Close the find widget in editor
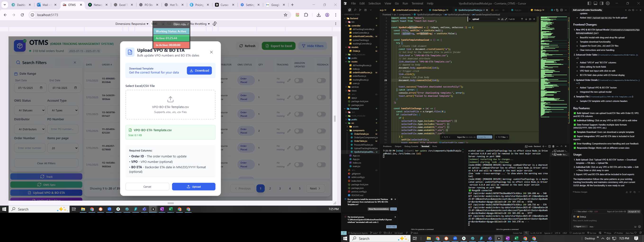This screenshot has height=242, width=644. [x=534, y=19]
